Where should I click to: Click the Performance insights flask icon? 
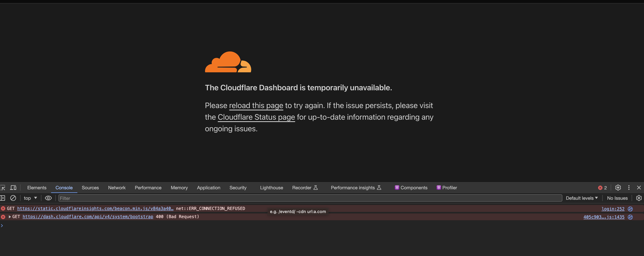(x=379, y=188)
